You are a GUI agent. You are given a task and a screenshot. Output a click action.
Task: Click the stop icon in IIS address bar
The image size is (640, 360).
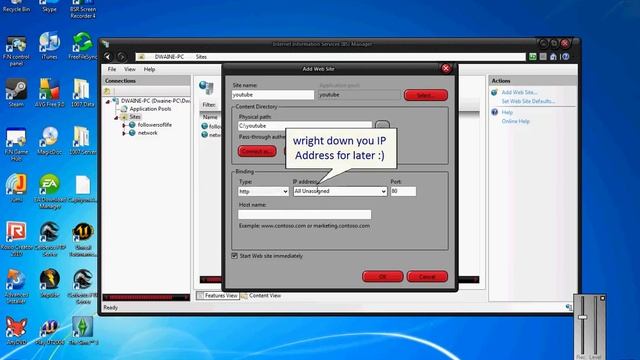(x=543, y=57)
